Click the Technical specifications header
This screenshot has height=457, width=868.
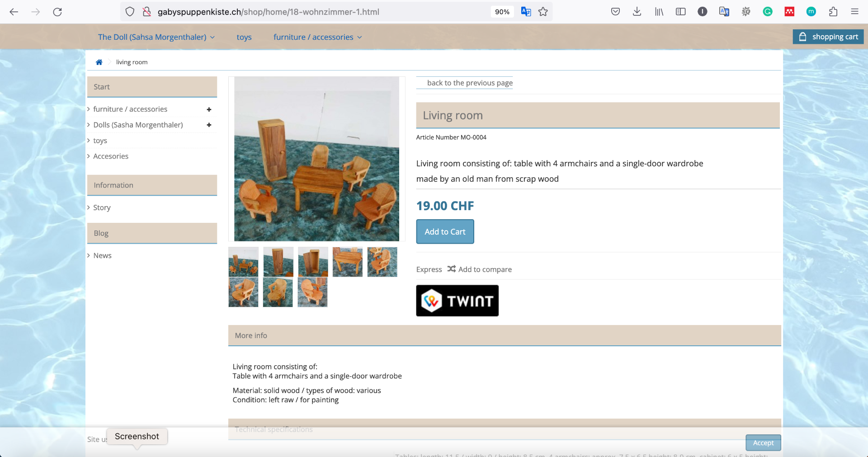tap(505, 429)
